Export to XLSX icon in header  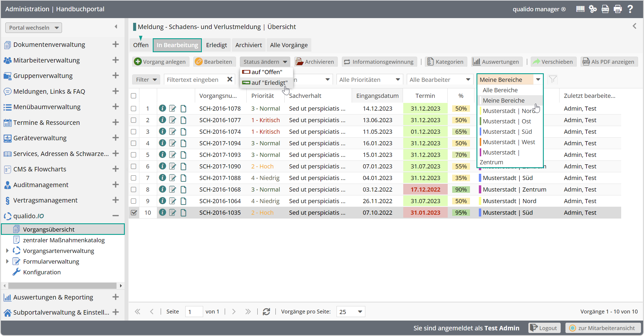tap(605, 9)
